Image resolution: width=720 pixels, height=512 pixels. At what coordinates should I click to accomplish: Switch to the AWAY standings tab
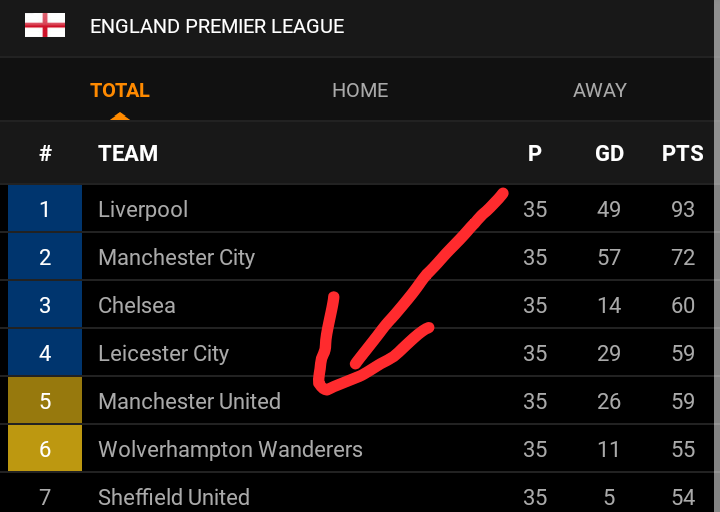click(x=600, y=90)
